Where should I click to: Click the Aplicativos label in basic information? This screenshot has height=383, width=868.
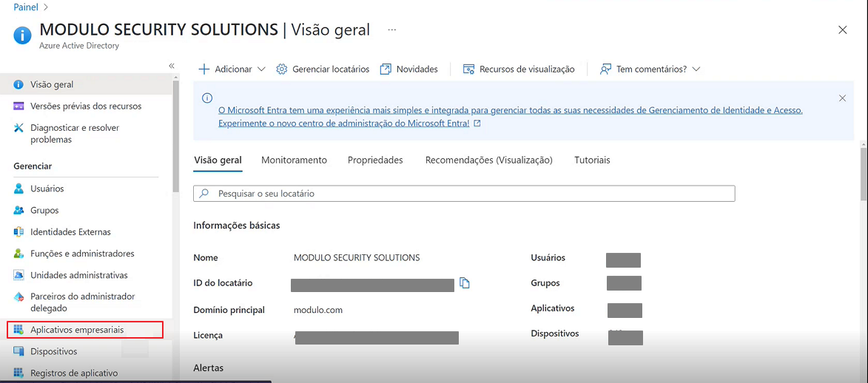click(x=553, y=308)
